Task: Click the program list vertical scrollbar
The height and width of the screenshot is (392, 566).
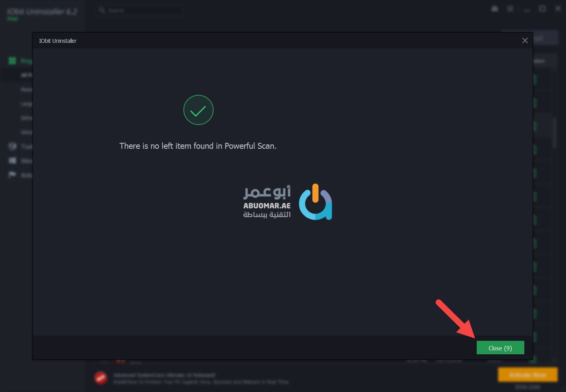Action: 554,133
